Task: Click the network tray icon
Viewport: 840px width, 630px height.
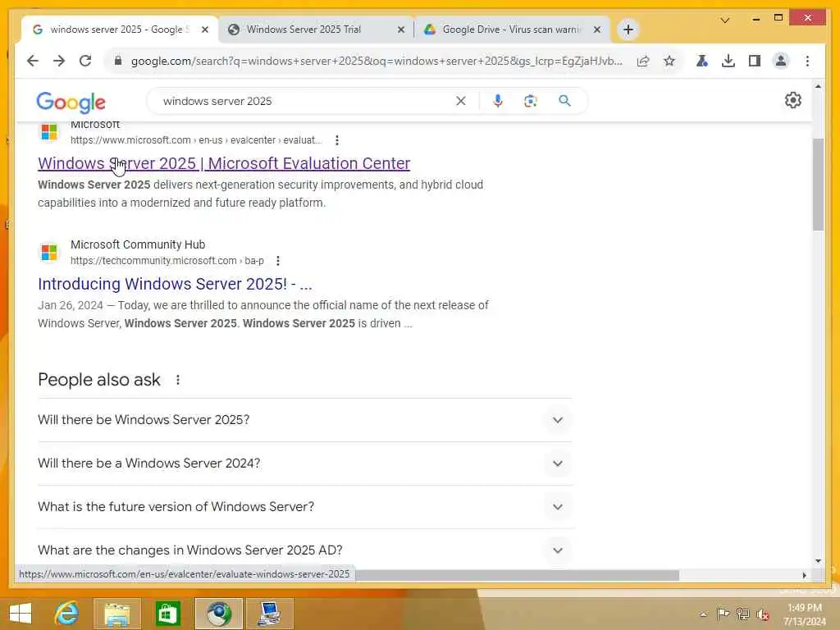Action: click(x=742, y=614)
